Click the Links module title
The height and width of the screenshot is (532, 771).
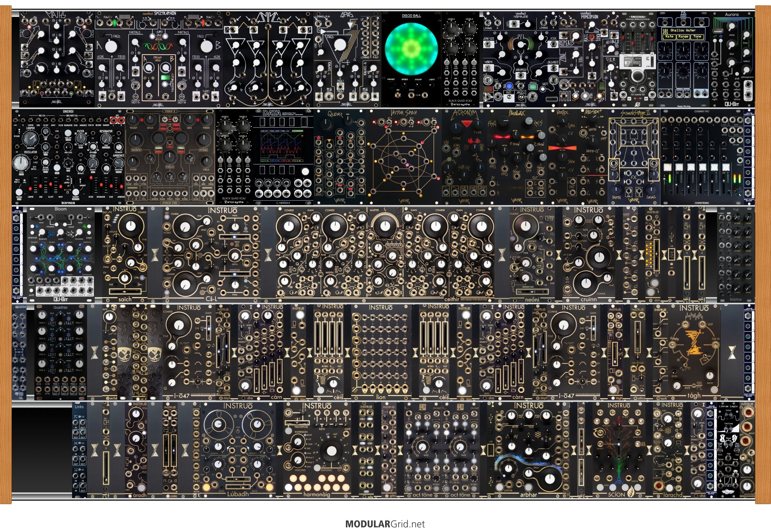coord(79,407)
